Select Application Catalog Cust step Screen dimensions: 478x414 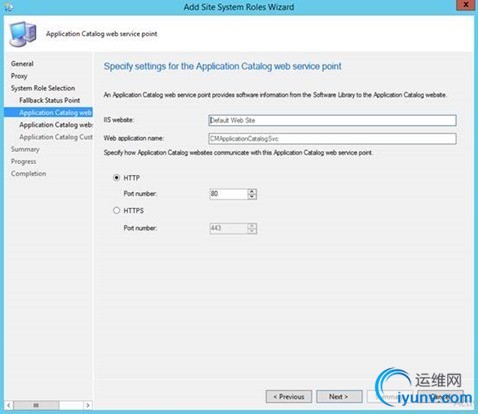pyautogui.click(x=56, y=137)
